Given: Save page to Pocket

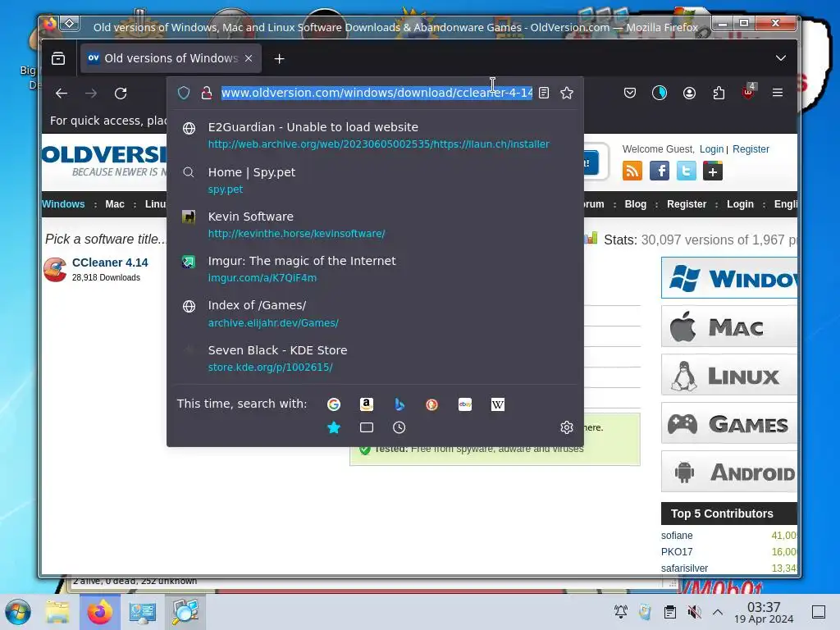Looking at the screenshot, I should (630, 94).
